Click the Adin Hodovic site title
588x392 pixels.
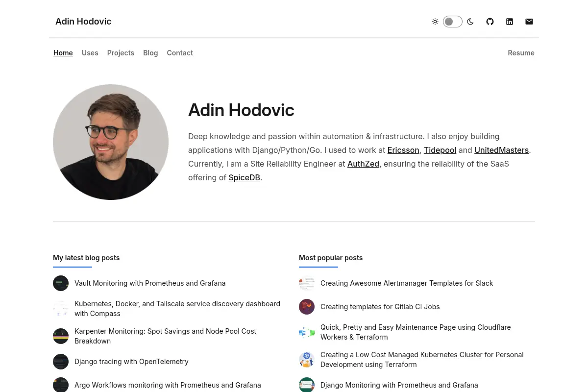tap(83, 22)
